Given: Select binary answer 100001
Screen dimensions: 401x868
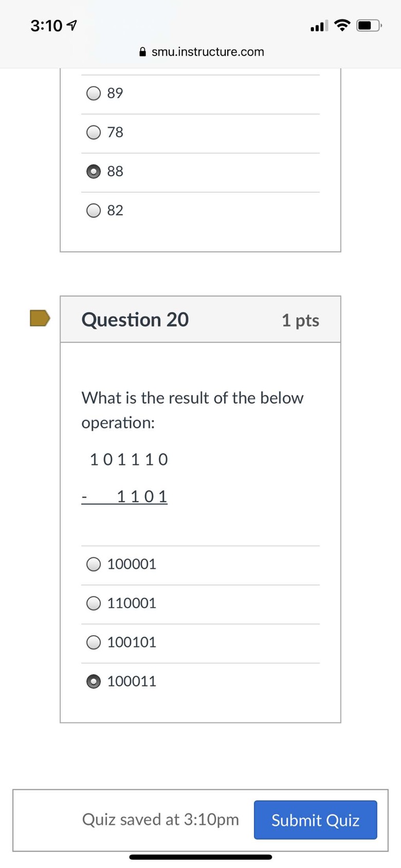Looking at the screenshot, I should point(94,564).
